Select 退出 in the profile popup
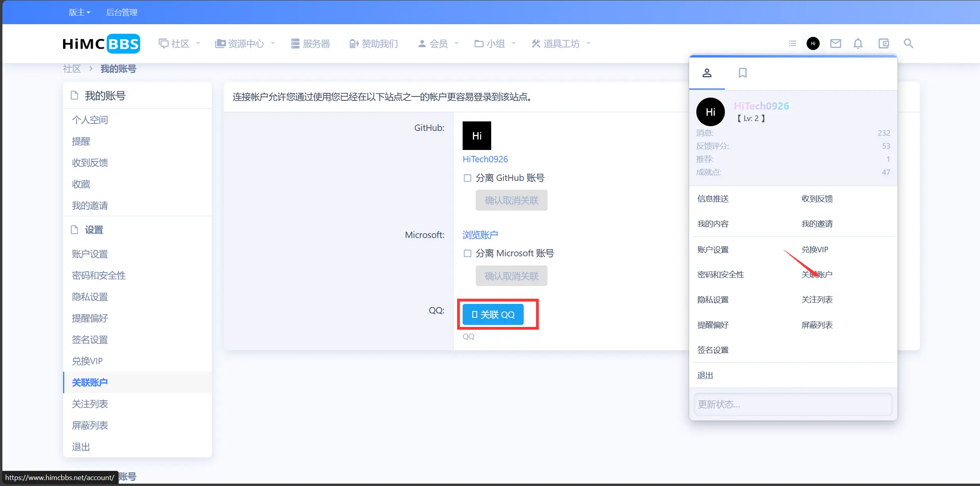Viewport: 980px width, 486px height. pos(705,375)
